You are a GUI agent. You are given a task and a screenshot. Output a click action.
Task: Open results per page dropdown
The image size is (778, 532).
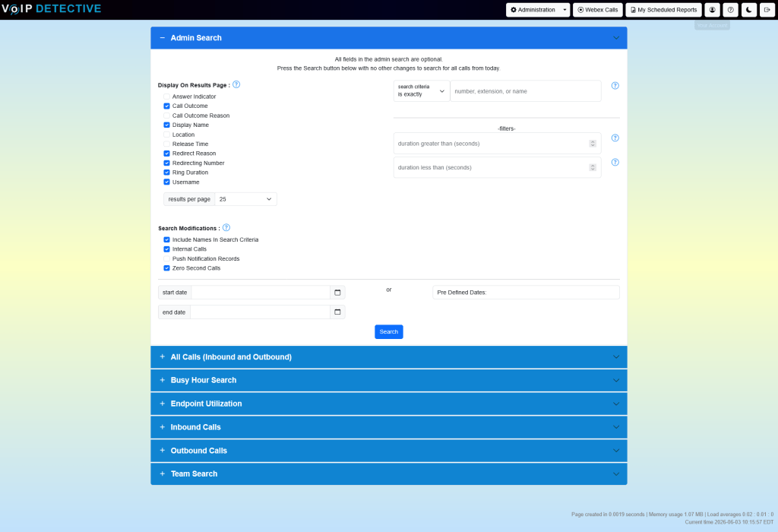coord(246,199)
